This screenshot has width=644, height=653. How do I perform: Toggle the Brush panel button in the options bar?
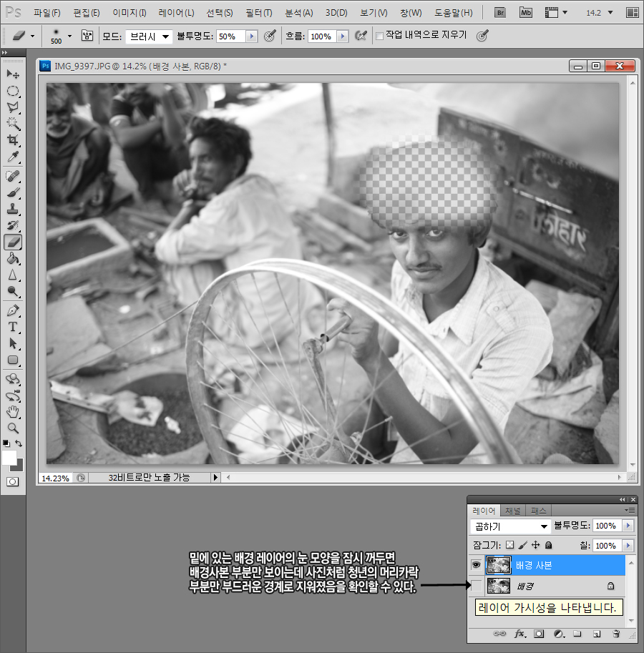87,36
